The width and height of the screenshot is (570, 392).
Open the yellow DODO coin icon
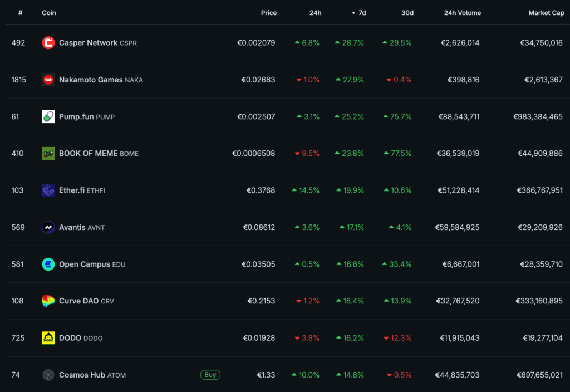coord(48,338)
